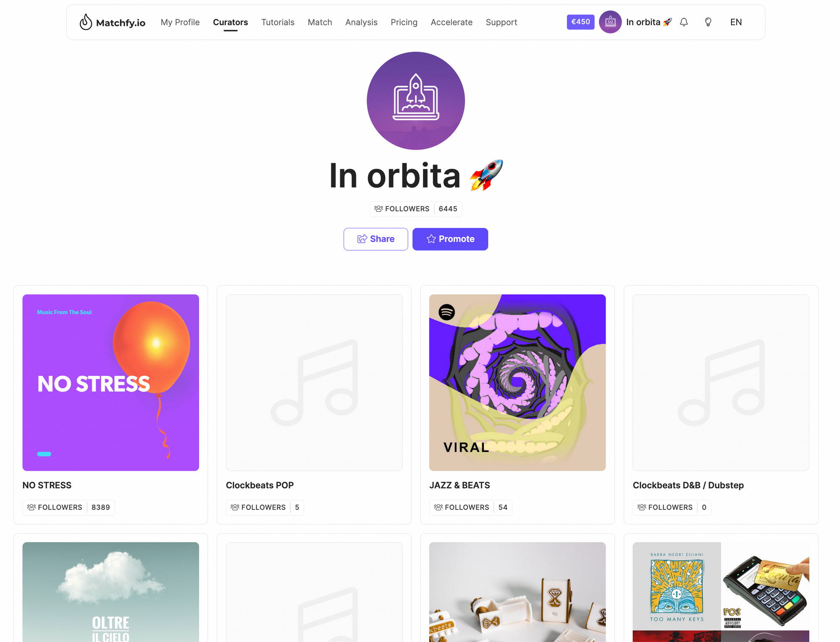Open the OLTRE IL CIELO playlist cover
Viewport: 840px width, 642px height.
click(111, 592)
